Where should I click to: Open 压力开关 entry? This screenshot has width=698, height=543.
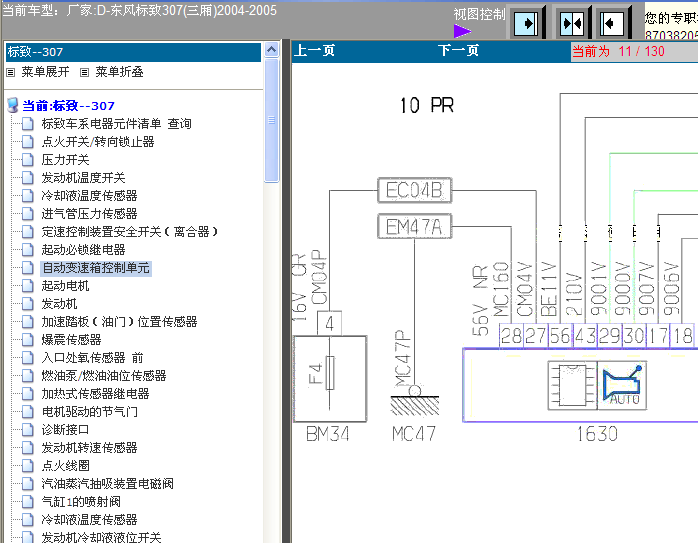(x=65, y=159)
